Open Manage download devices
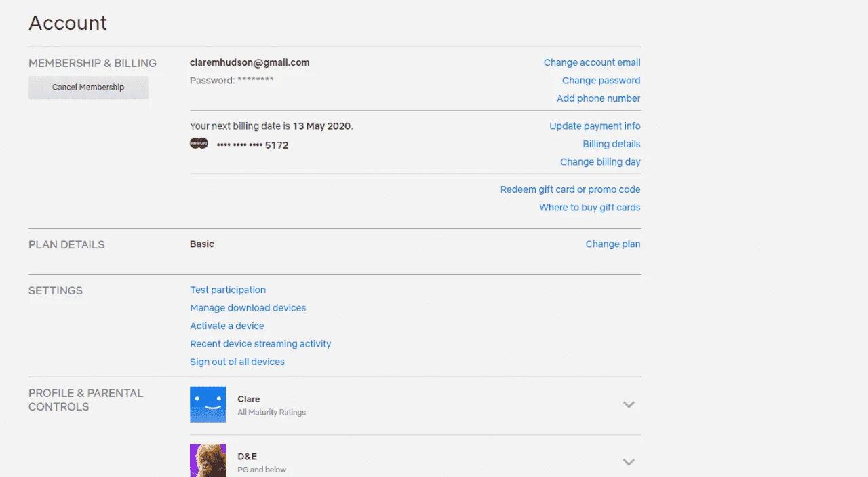The width and height of the screenshot is (868, 477). tap(248, 308)
